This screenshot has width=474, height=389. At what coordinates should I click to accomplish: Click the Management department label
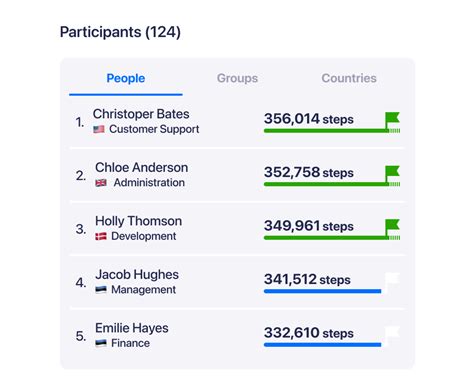[143, 290]
